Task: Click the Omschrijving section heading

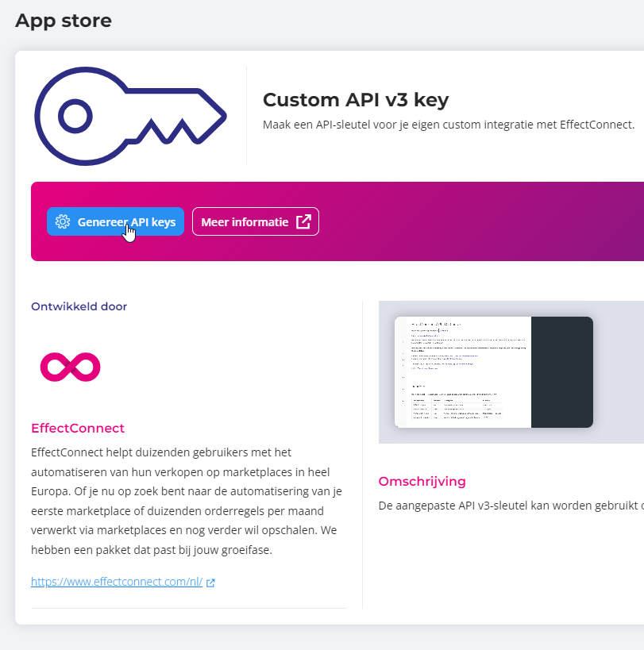Action: 422,481
